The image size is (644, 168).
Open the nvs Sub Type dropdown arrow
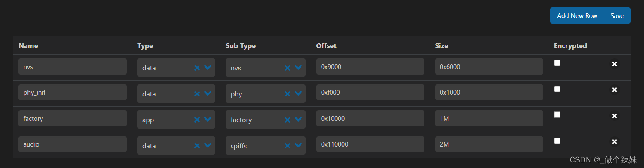point(298,68)
